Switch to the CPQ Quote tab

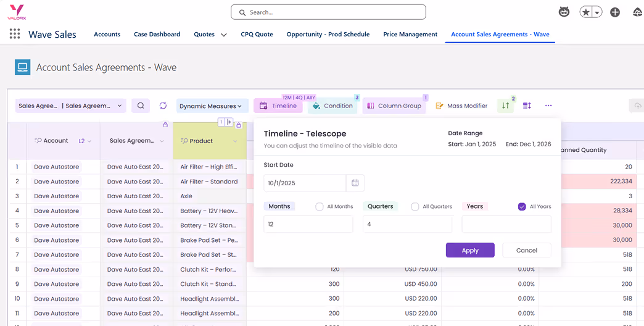[x=257, y=35]
